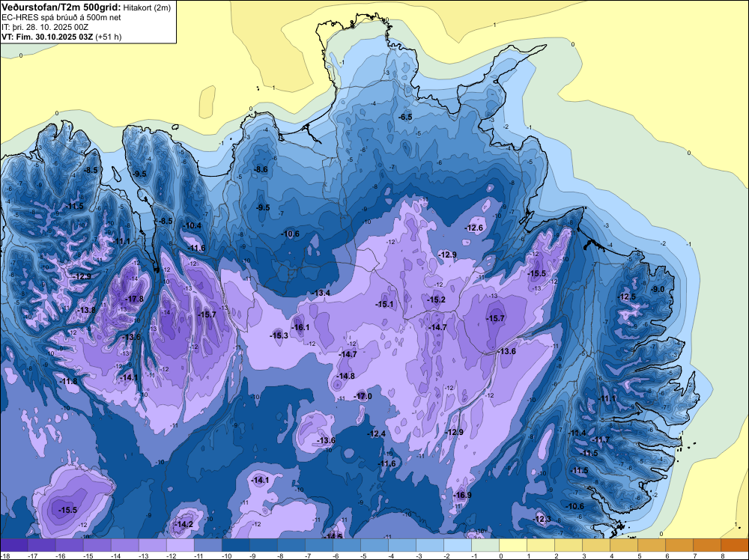Click the -11.8 temperature value
This screenshot has width=749, height=560.
coord(69,381)
